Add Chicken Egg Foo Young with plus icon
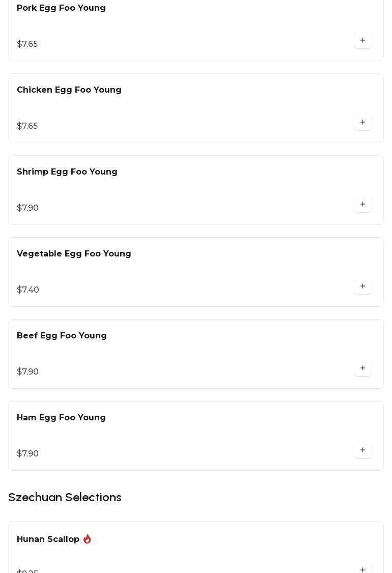This screenshot has height=573, width=392. (362, 123)
